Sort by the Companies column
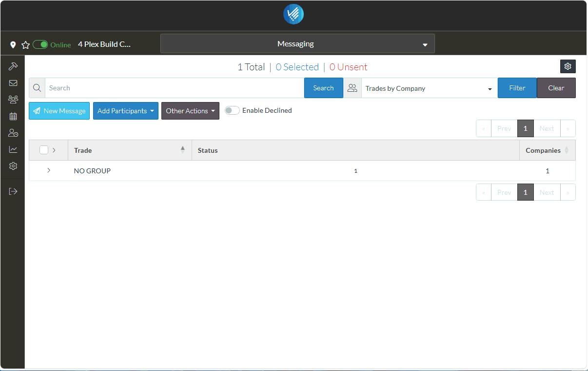Screen dimensions: 588x371 pos(548,150)
